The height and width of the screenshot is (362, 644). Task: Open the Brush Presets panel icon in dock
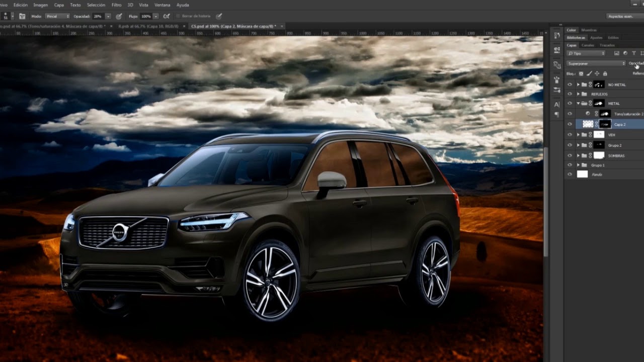(x=557, y=79)
